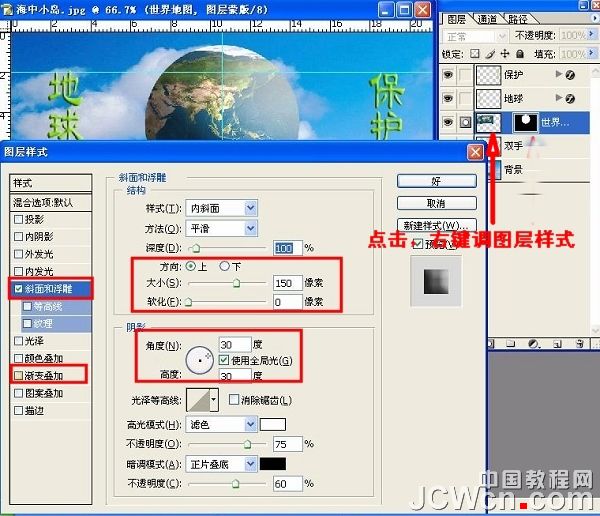Image resolution: width=600 pixels, height=516 pixels.
Task: Click the document icon in image title bar
Action: [x=7, y=9]
